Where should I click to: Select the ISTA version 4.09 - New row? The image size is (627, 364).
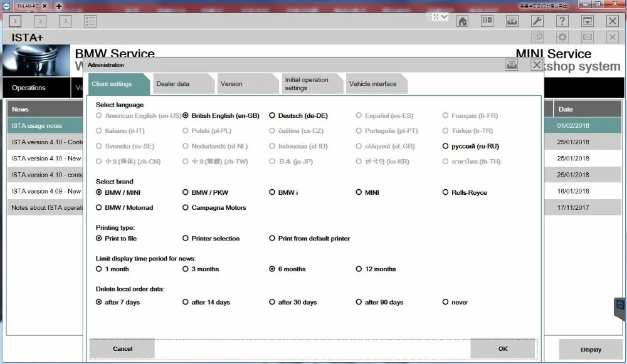tap(45, 191)
